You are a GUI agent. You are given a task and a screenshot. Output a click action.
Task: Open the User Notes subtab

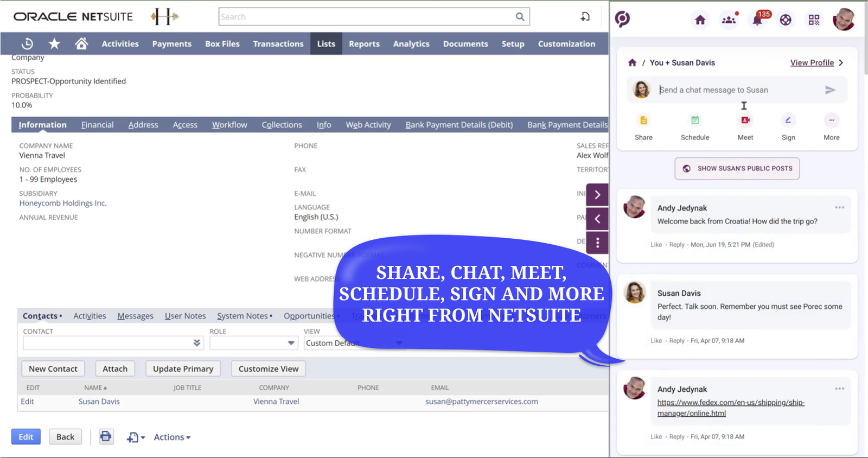click(x=186, y=316)
